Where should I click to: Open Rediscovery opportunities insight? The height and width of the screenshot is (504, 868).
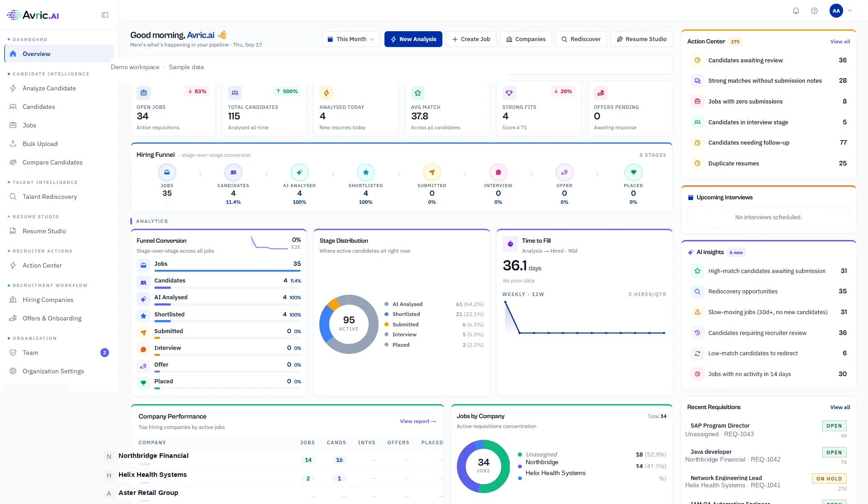768,291
